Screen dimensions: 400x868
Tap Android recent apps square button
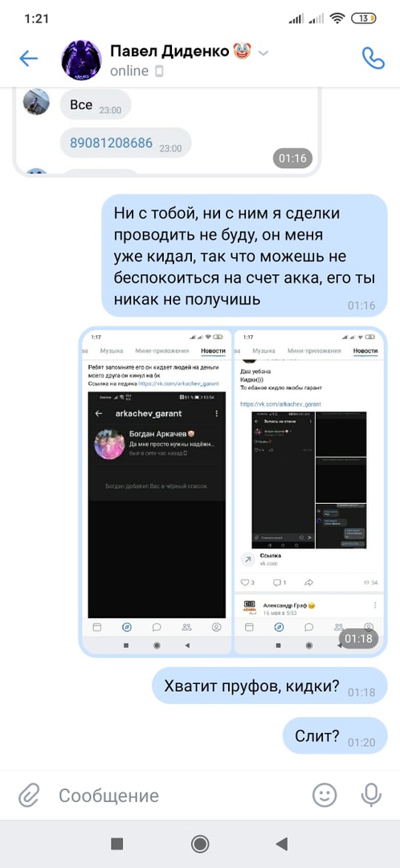coord(116,844)
